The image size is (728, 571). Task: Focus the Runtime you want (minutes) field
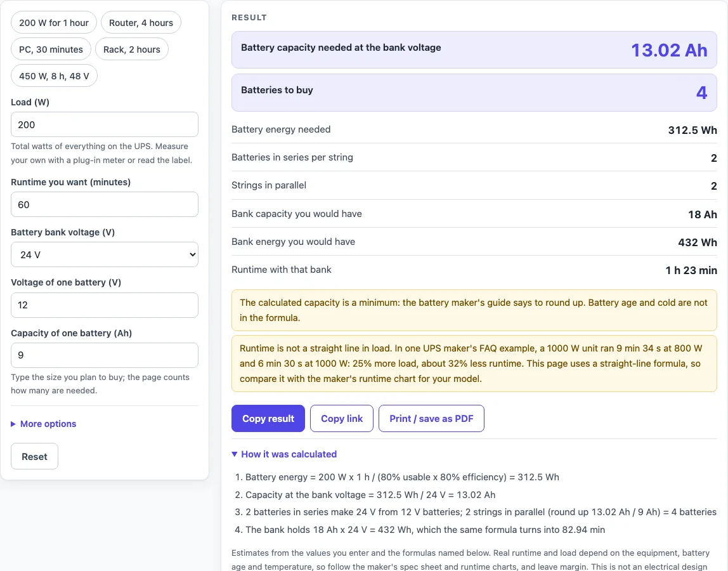tap(105, 204)
